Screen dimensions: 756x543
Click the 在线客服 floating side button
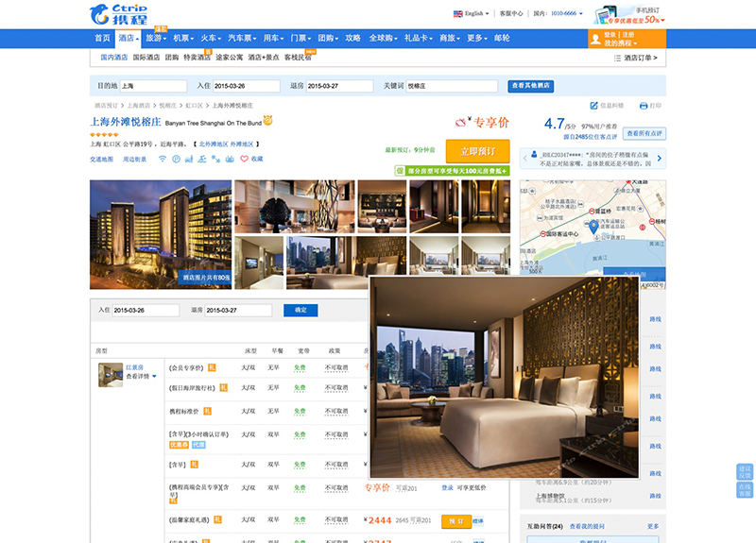pyautogui.click(x=745, y=490)
